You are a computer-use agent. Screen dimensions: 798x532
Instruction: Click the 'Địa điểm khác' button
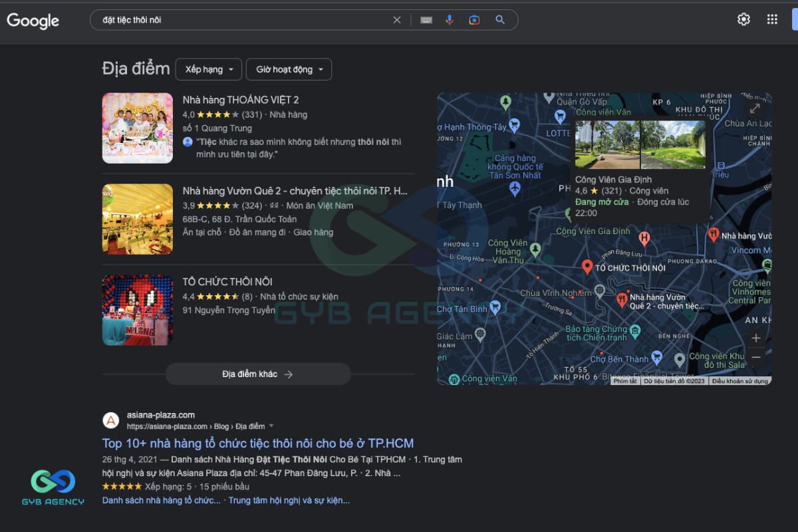258,374
